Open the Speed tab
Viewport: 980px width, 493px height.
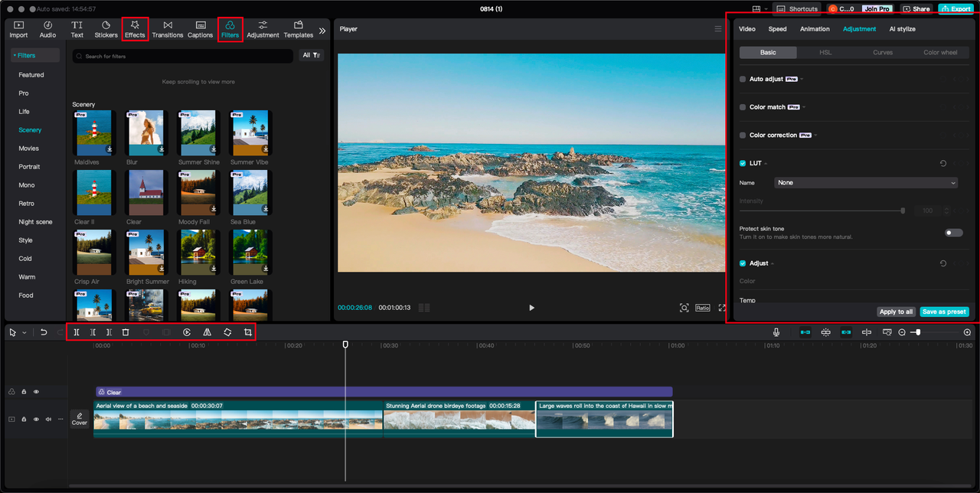pos(777,29)
